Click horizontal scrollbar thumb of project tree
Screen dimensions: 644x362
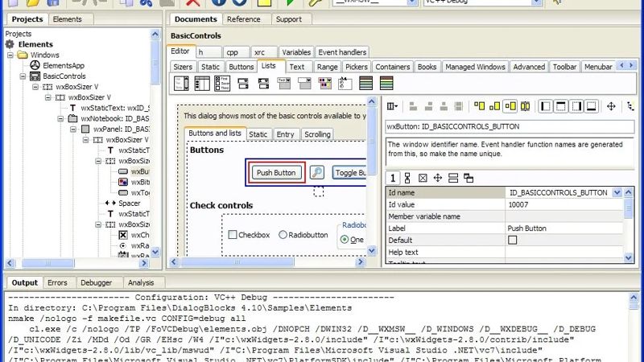(x=48, y=264)
